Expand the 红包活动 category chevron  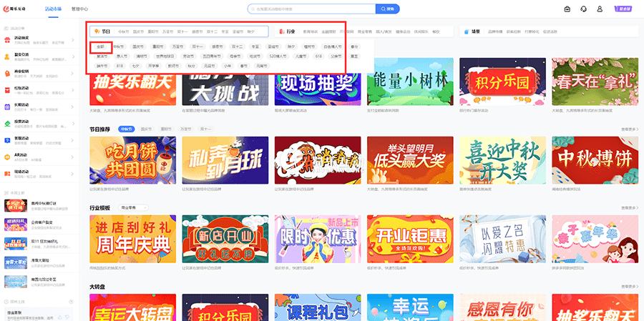click(73, 90)
